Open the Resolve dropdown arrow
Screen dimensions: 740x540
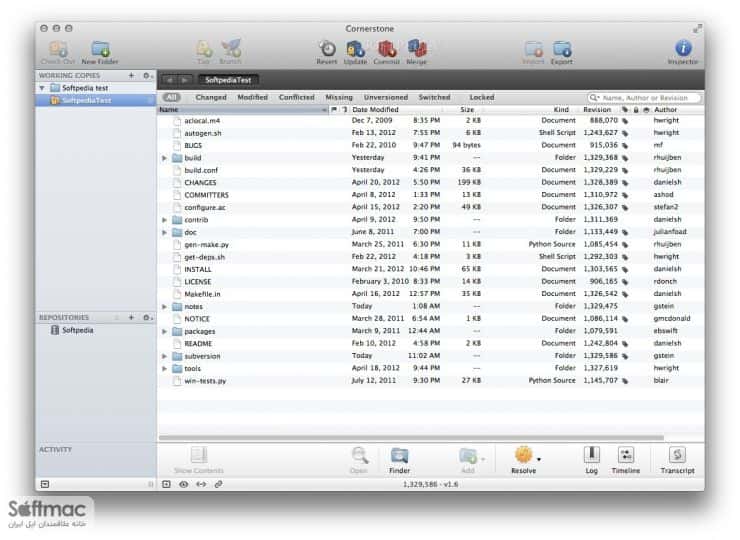click(538, 459)
